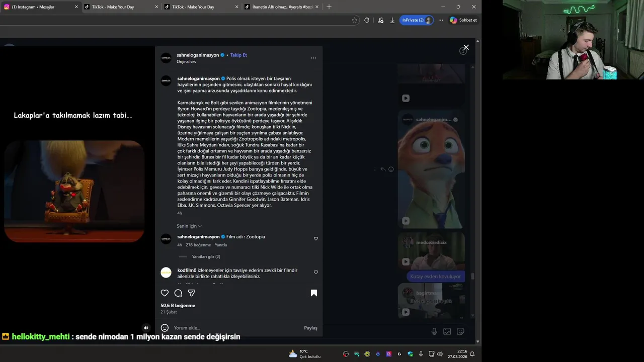Viewport: 644px width, 362px height.
Task: Click reply arrow beside the fox reel
Action: click(x=383, y=169)
